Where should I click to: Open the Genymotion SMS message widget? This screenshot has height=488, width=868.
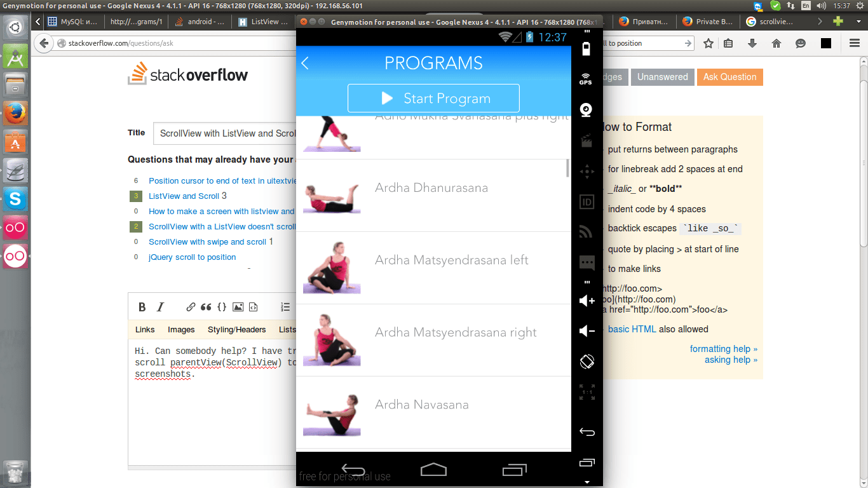click(587, 262)
